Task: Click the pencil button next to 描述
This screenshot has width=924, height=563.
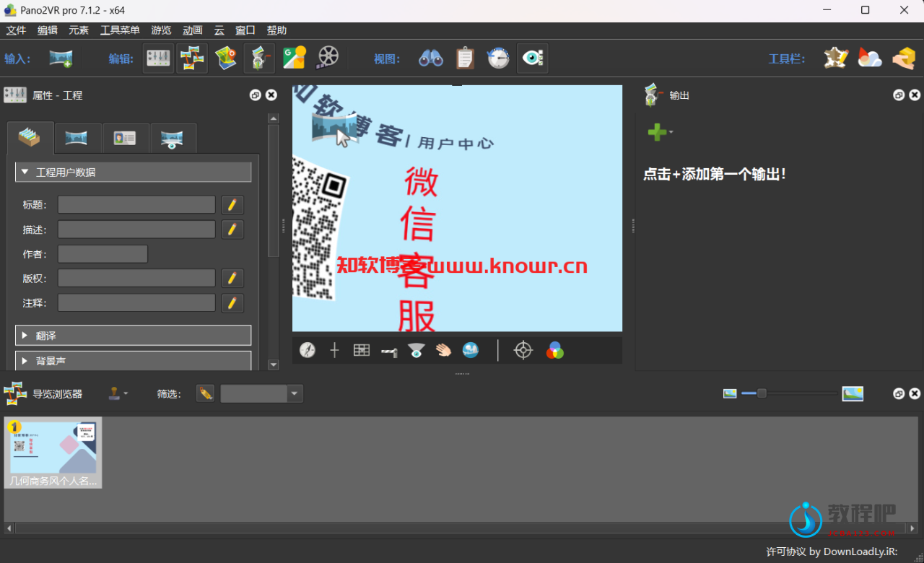Action: (232, 230)
